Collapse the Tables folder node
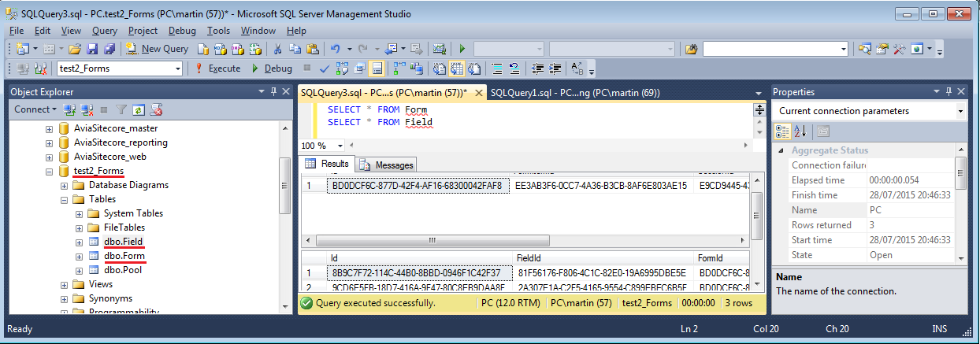The image size is (980, 344). (65, 199)
